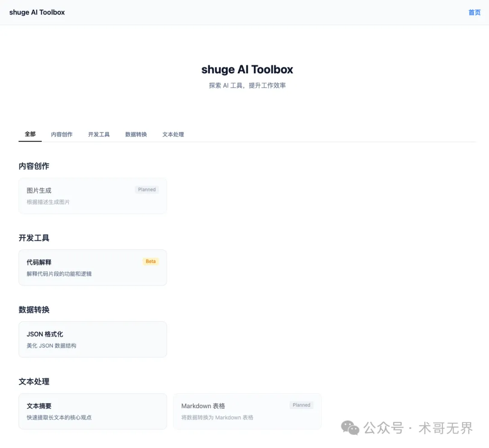The image size is (489, 448).
Task: Open the JSON 格式化 tool card
Action: pos(93,339)
